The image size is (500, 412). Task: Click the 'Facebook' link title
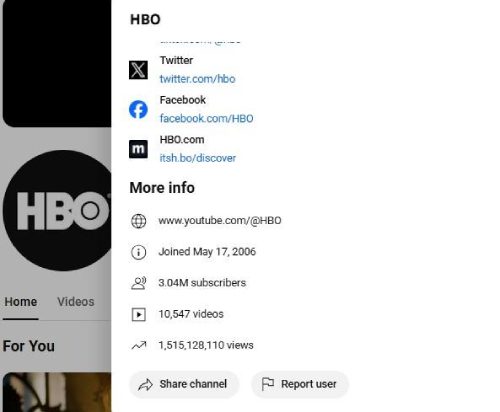point(183,100)
